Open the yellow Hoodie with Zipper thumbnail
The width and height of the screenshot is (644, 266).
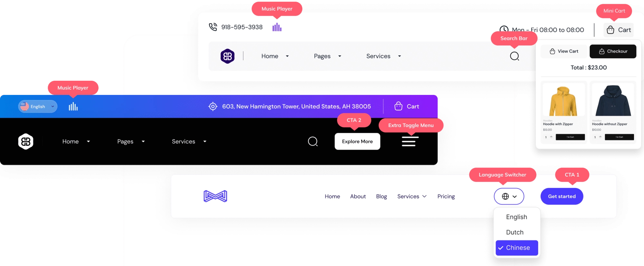563,100
